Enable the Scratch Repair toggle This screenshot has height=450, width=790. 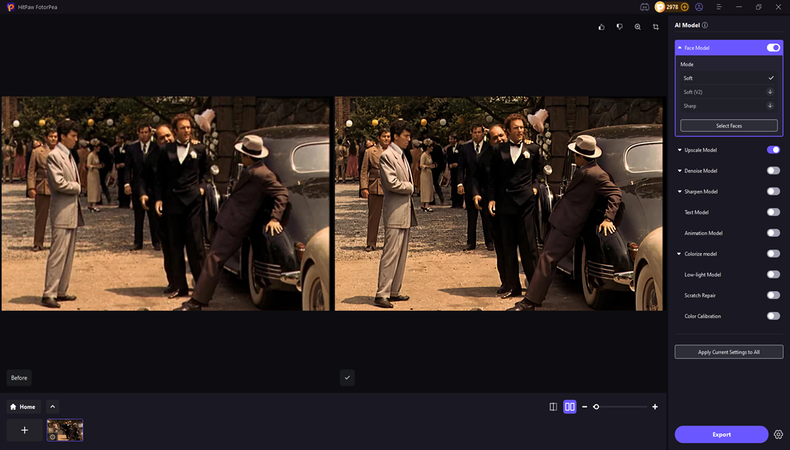(773, 295)
